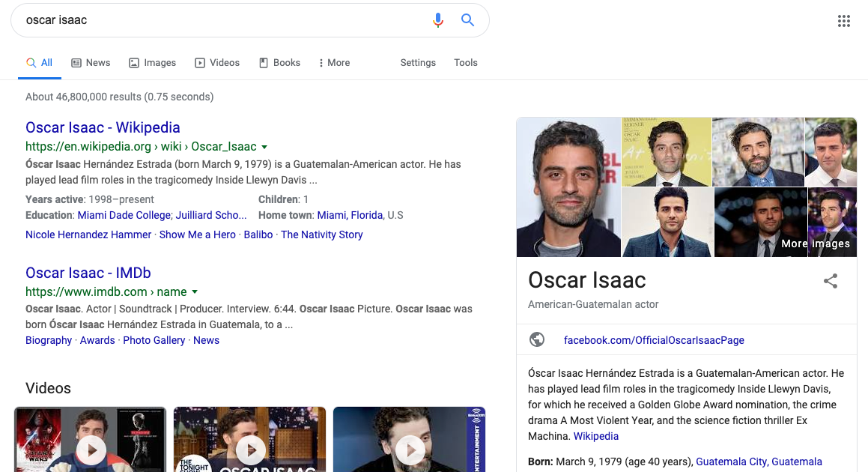This screenshot has width=868, height=472.
Task: Open facebook.com/OfficialOscarIsaacPage link
Action: 654,340
